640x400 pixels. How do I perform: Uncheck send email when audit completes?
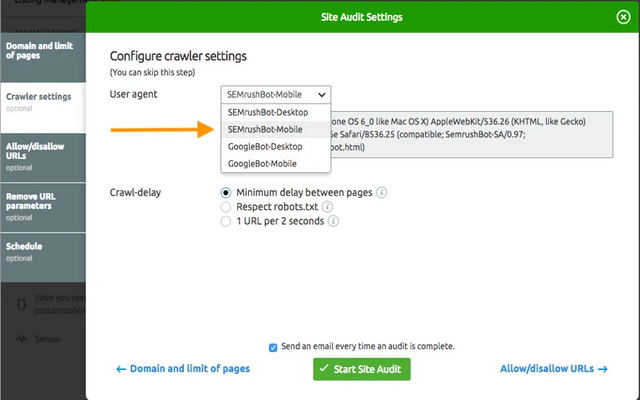click(273, 347)
